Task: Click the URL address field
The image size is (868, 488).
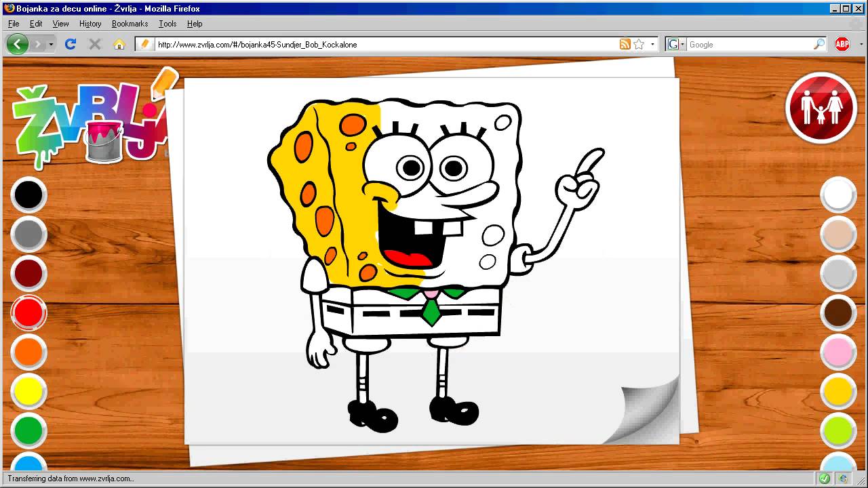Action: 385,44
